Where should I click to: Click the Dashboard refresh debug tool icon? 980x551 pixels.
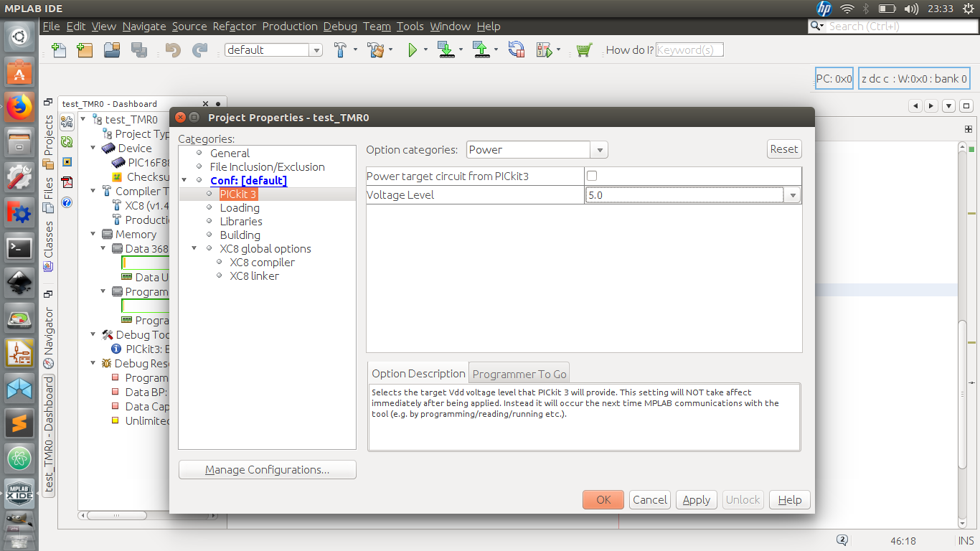(67, 142)
